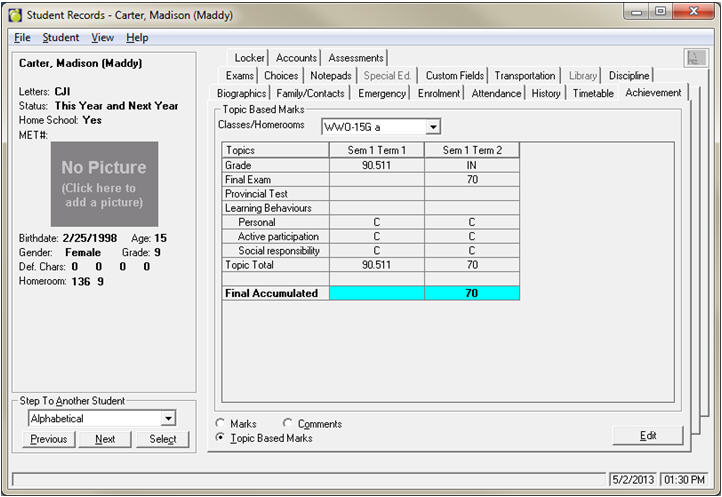Open the File menu
This screenshot has height=497, width=722.
point(22,38)
